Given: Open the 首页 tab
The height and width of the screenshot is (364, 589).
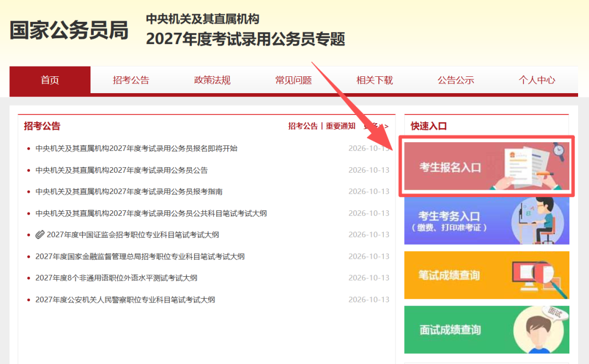Looking at the screenshot, I should click(x=50, y=80).
